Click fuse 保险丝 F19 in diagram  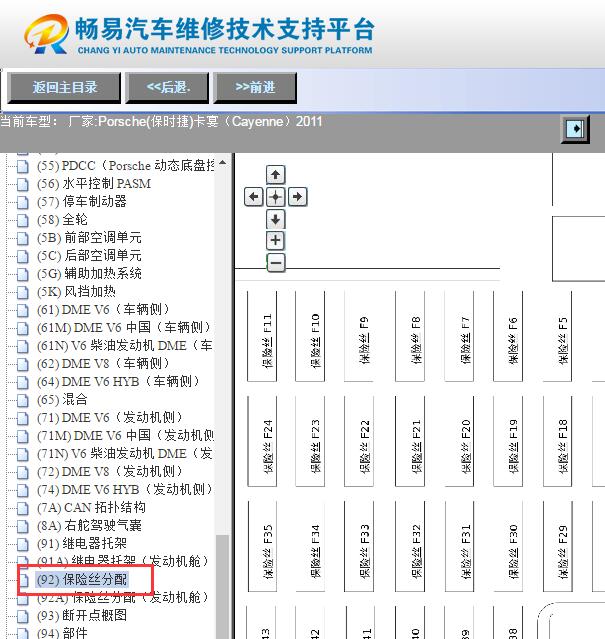pos(508,441)
